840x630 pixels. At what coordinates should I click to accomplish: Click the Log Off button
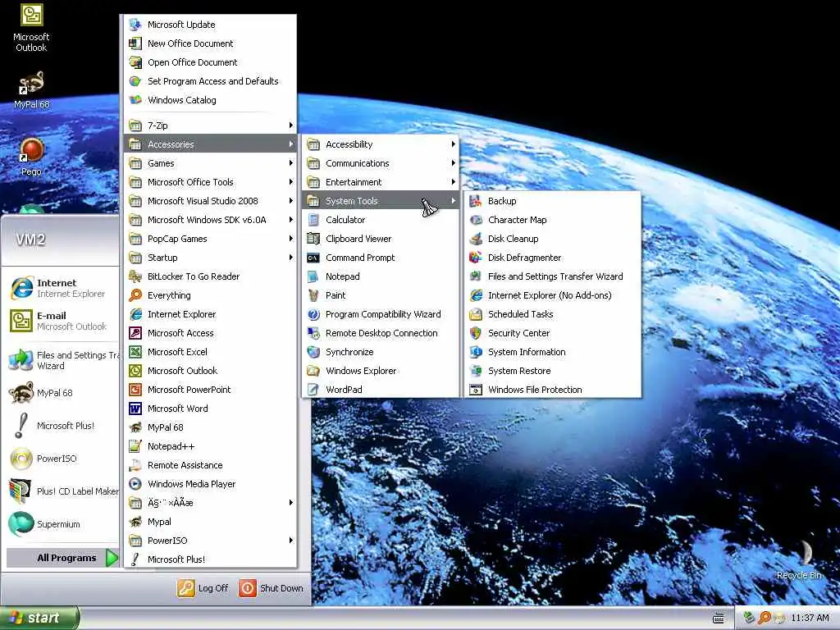coord(203,588)
